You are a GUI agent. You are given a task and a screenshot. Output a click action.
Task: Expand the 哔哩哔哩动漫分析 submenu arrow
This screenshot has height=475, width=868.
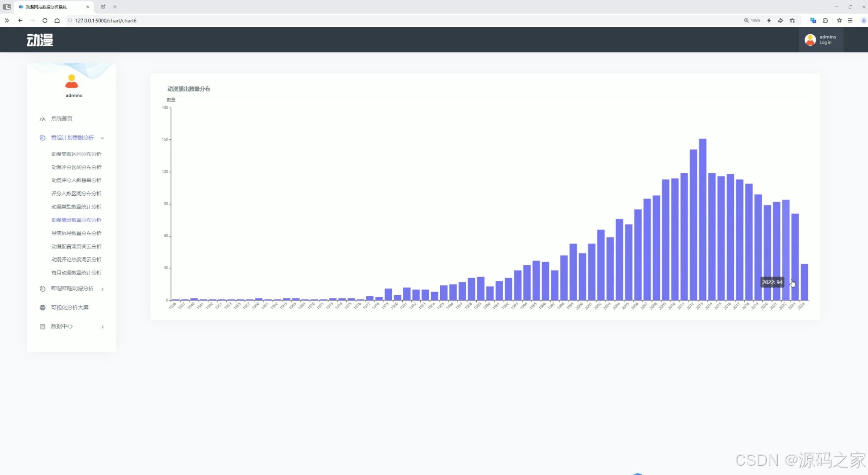coord(102,289)
